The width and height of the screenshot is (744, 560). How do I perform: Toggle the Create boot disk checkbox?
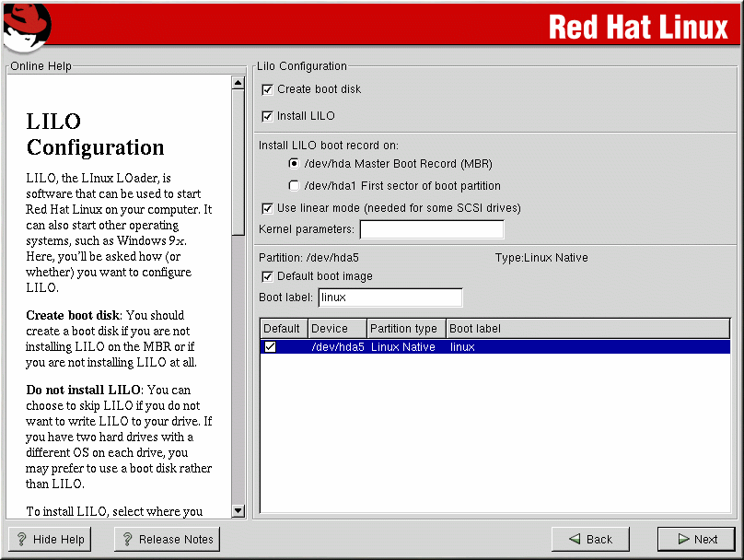(268, 89)
